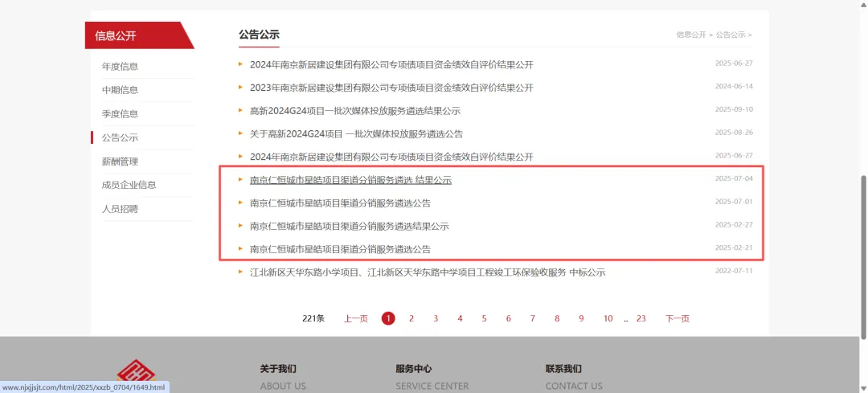Screen dimensions: 868x393
Task: Click the date 2025-09-10
Action: point(734,109)
